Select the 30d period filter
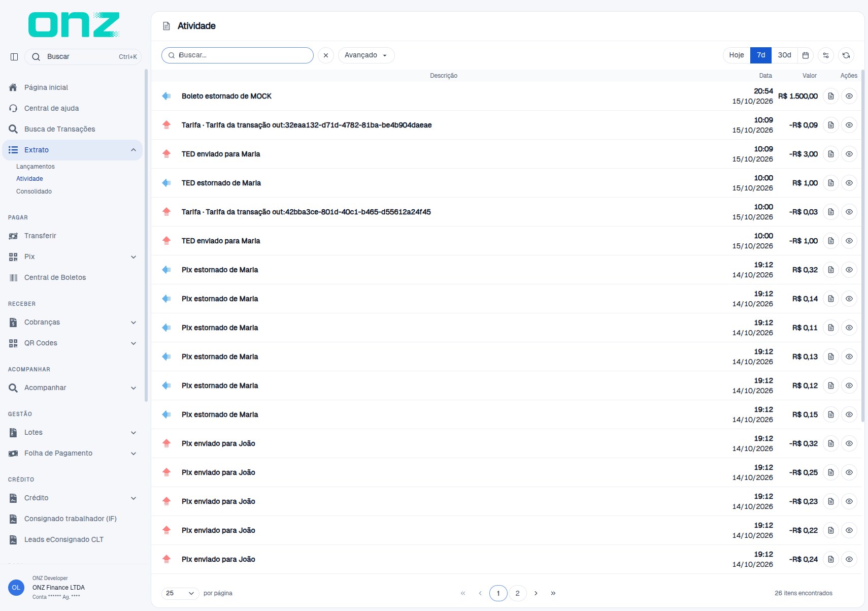 [x=784, y=55]
